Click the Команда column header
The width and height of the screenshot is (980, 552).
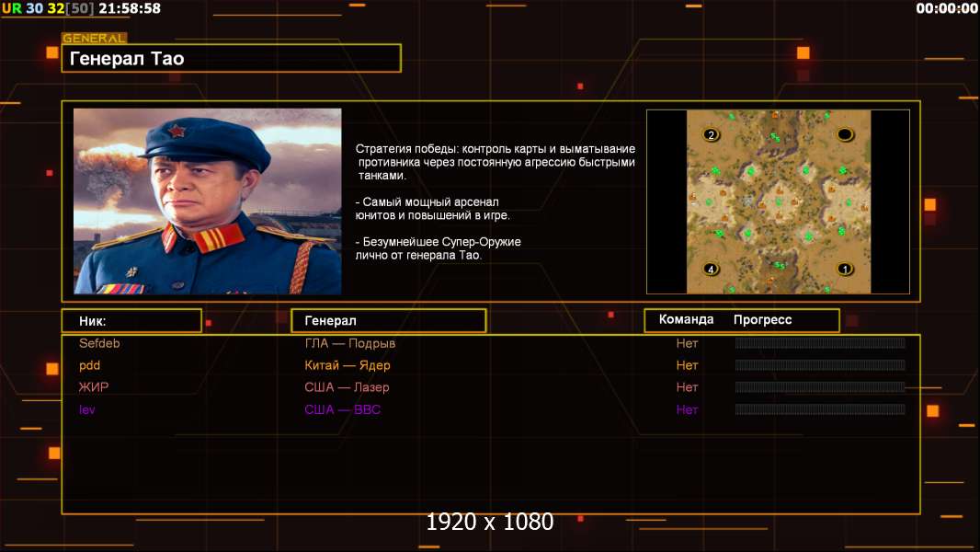[686, 319]
